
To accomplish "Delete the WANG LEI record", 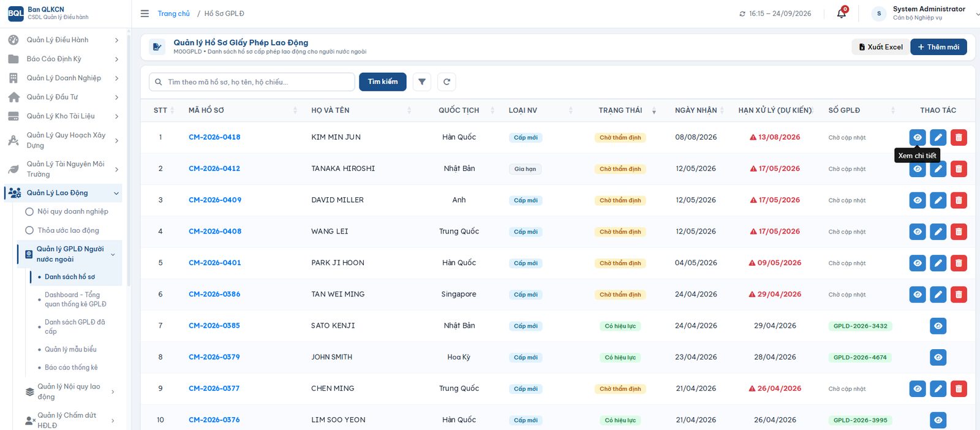I will coord(959,232).
